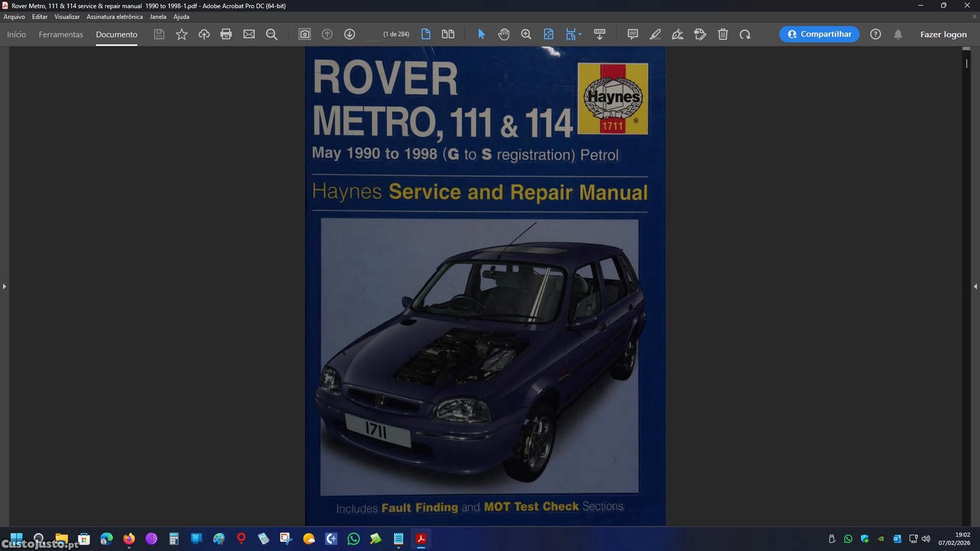The height and width of the screenshot is (551, 980).
Task: Delete page using the trash icon
Action: (723, 34)
